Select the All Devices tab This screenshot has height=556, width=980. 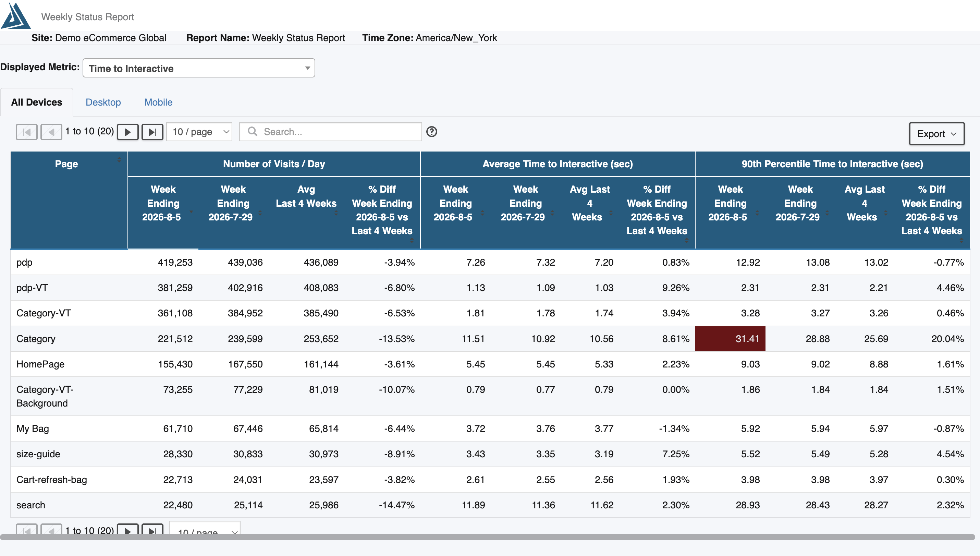point(37,102)
